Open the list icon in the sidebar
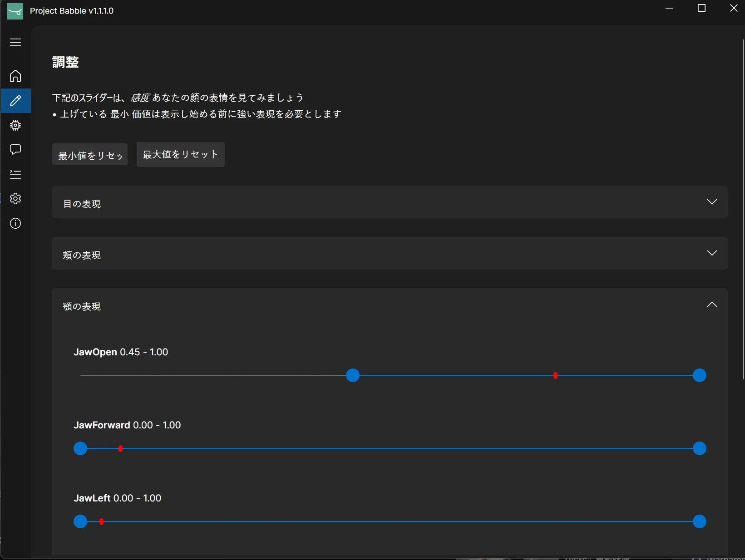 tap(15, 174)
